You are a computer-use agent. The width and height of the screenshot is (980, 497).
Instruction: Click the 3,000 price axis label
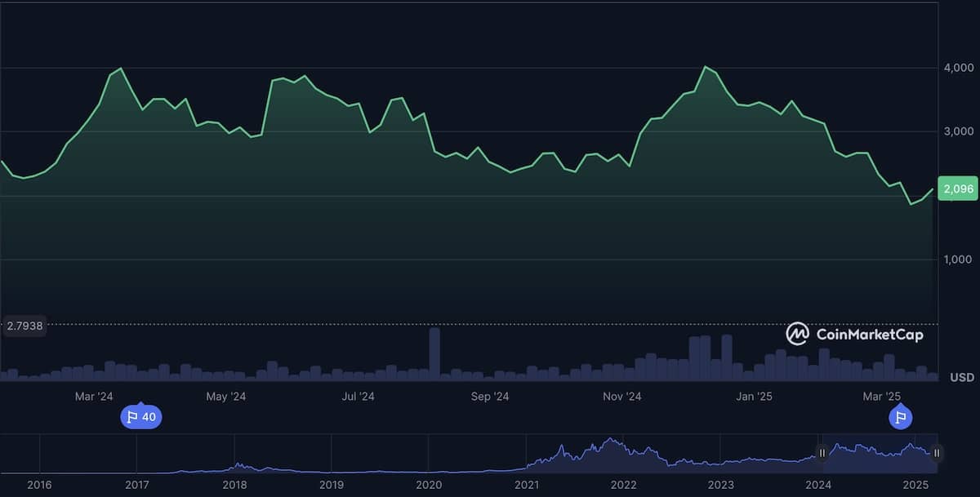click(x=956, y=131)
